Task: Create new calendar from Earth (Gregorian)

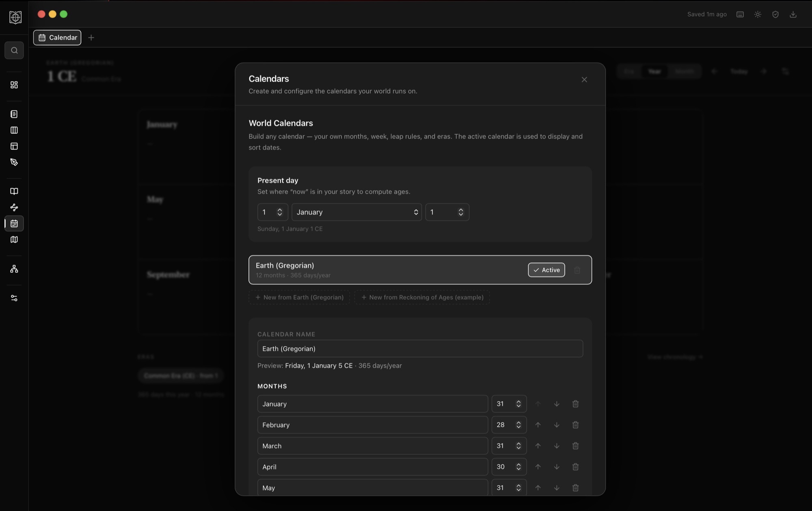Action: pyautogui.click(x=299, y=297)
